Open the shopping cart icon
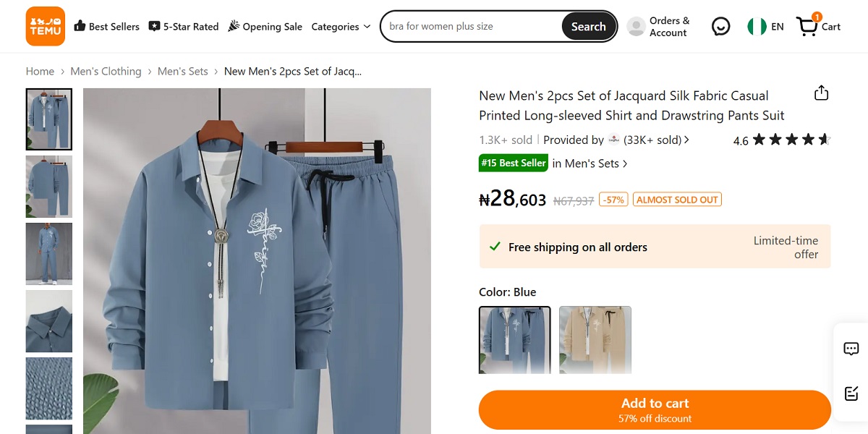Viewport: 868px width, 434px height. pyautogui.click(x=807, y=27)
